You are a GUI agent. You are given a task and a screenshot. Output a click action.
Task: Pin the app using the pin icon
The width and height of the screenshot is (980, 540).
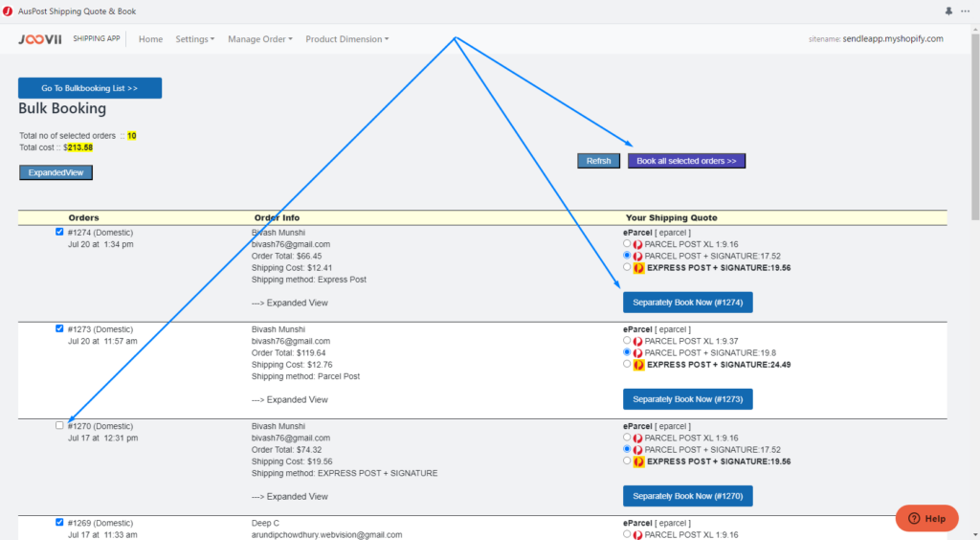point(948,11)
